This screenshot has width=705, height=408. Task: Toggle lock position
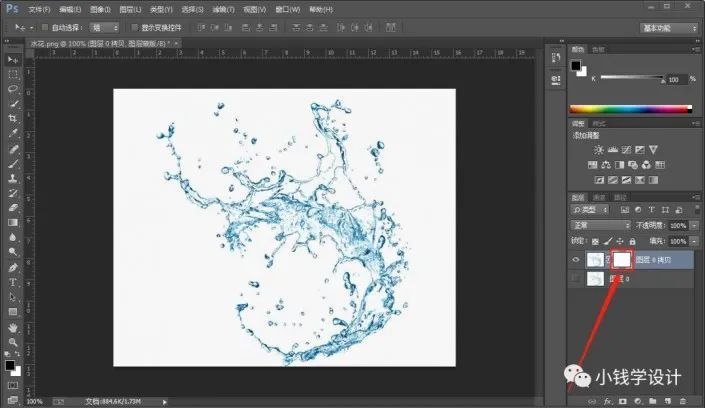[x=620, y=242]
